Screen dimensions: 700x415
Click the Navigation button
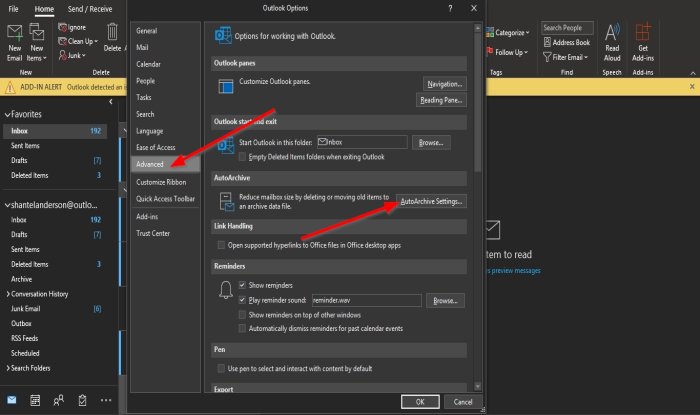[x=445, y=84]
